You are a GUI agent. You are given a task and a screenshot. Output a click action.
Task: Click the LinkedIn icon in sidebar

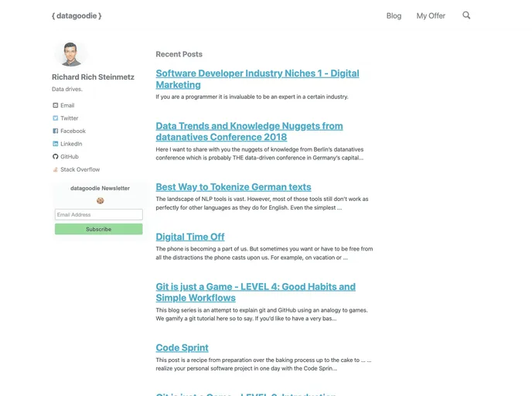(56, 144)
